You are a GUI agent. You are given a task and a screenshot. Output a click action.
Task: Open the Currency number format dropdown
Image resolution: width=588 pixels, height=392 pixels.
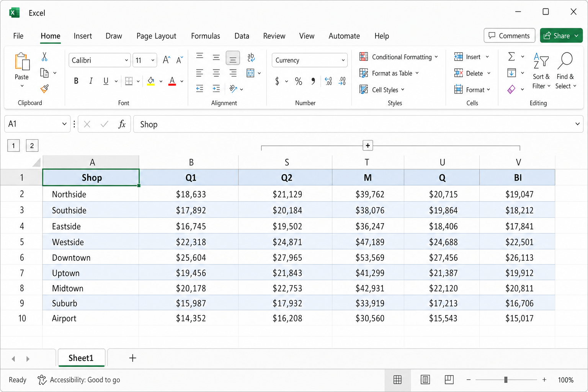coord(343,60)
